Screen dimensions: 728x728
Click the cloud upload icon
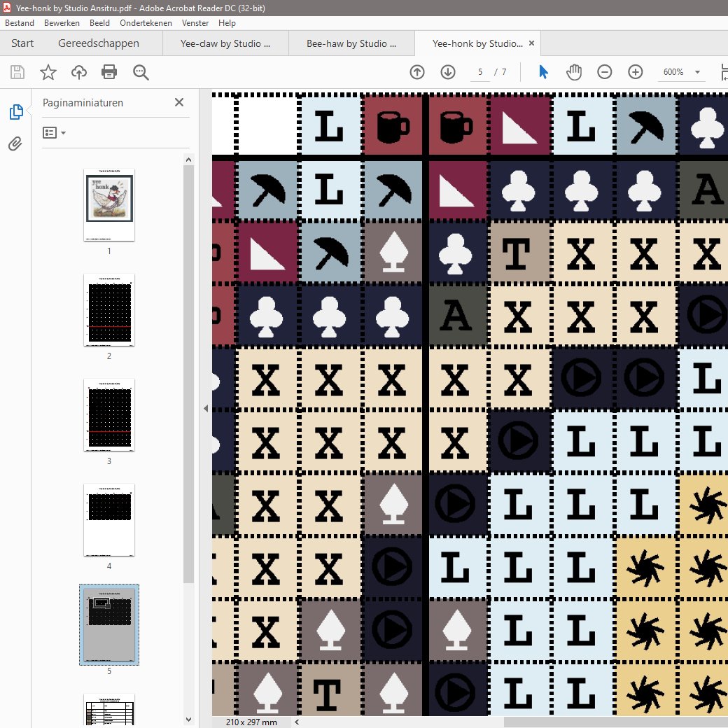(x=79, y=72)
